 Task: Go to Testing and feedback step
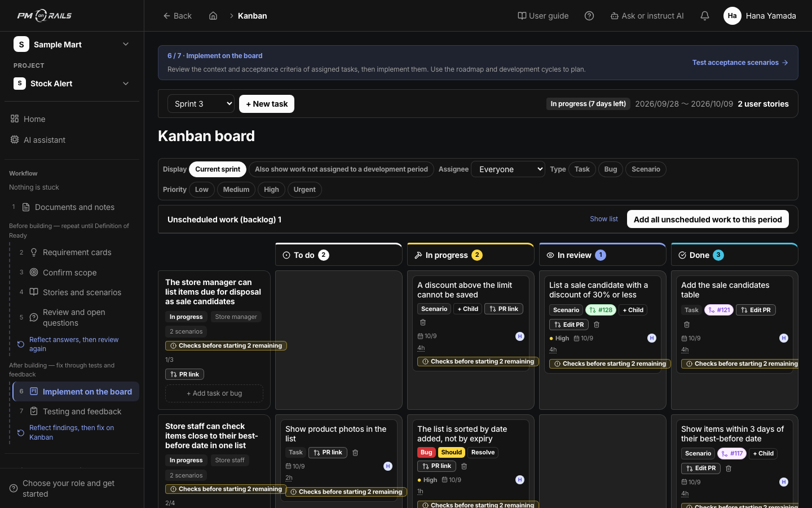(x=76, y=411)
